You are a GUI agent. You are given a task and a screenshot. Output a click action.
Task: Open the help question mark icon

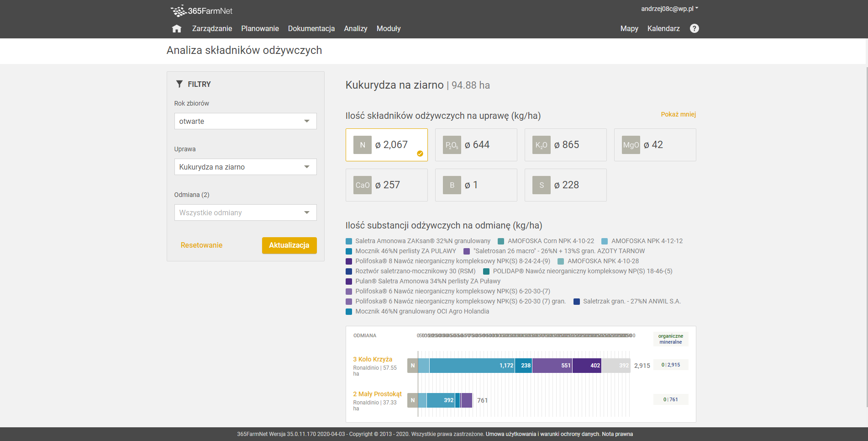[694, 28]
